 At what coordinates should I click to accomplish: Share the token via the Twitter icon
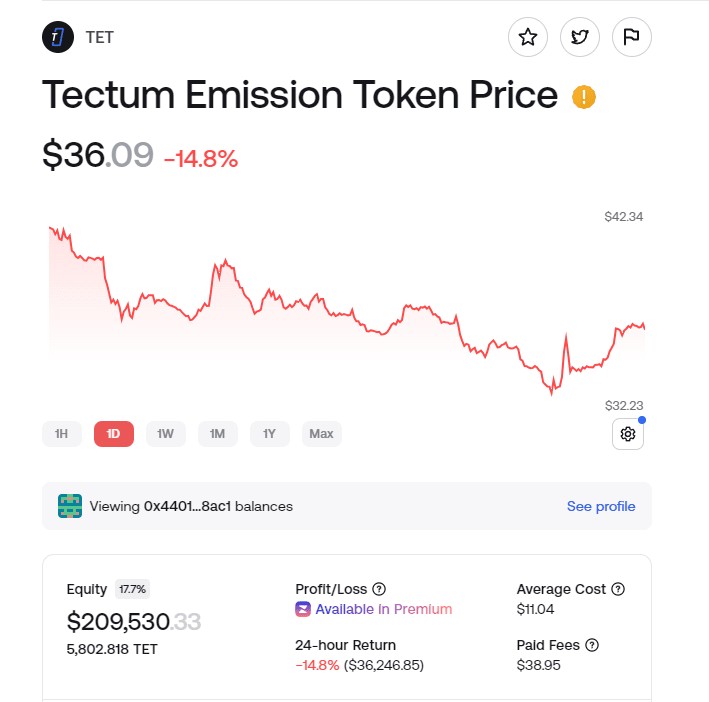click(580, 38)
